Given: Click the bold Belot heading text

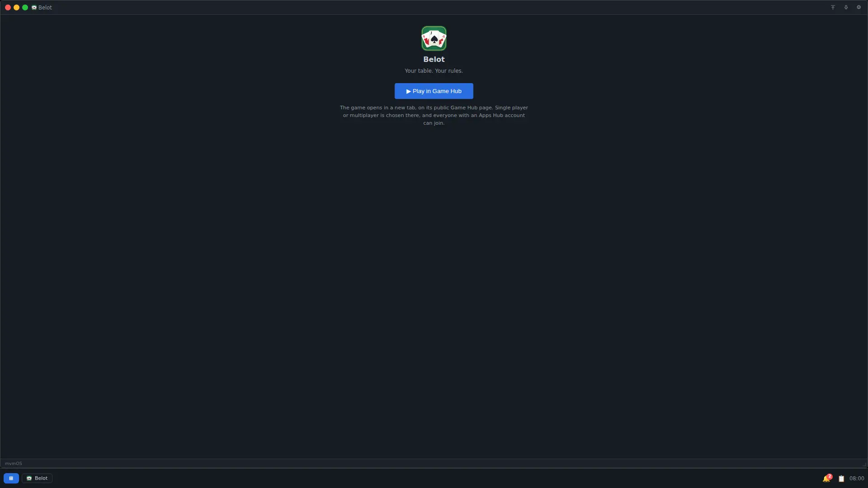Looking at the screenshot, I should [434, 59].
